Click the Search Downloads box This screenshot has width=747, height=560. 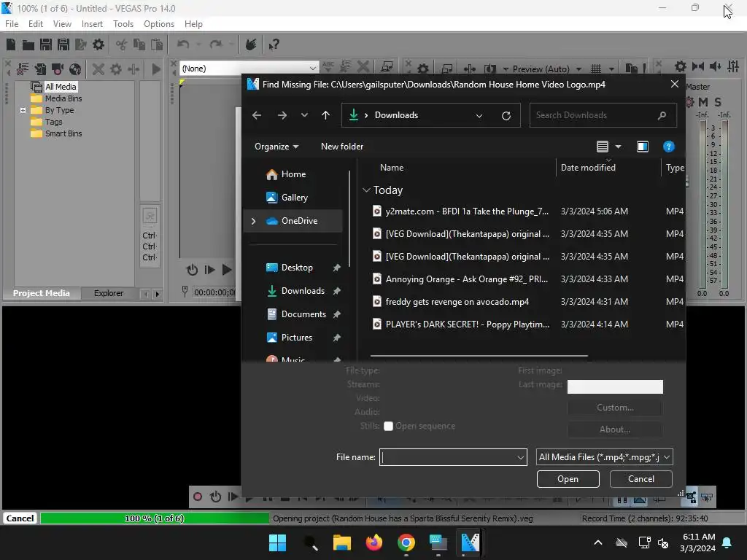click(603, 115)
